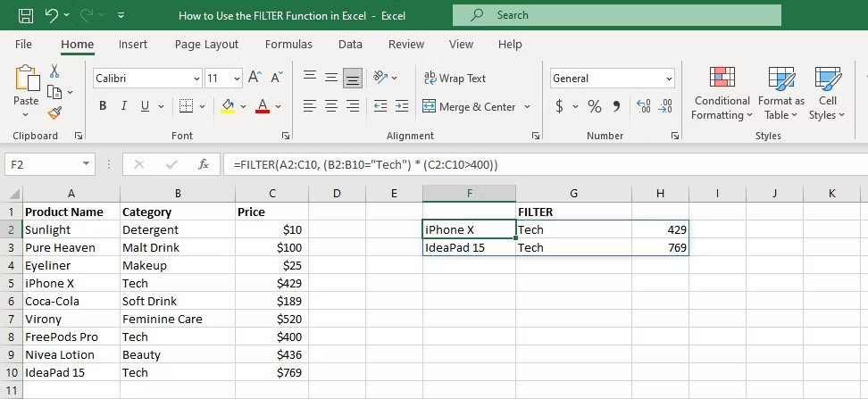Open Clipboard pane dialog launcher
Image resolution: width=868 pixels, height=399 pixels.
pos(78,136)
